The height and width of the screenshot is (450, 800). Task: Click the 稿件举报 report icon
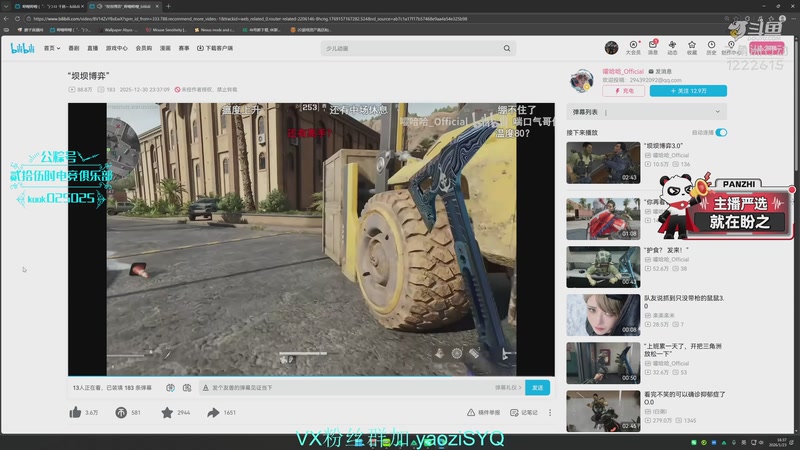coord(470,412)
